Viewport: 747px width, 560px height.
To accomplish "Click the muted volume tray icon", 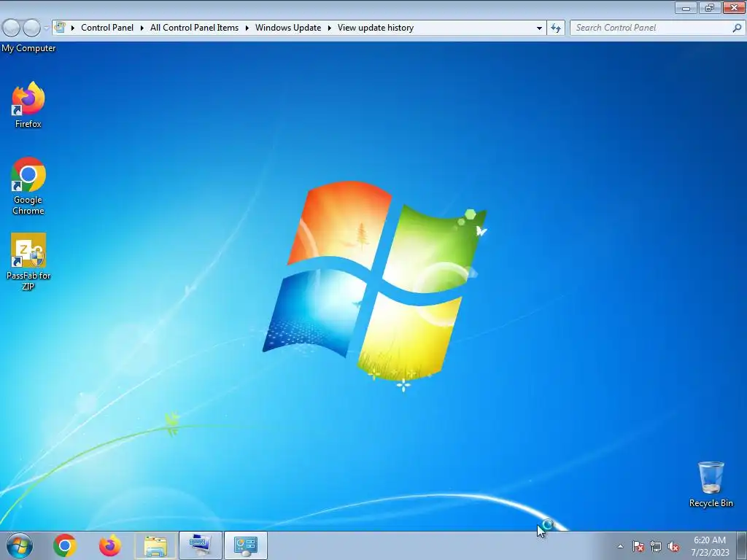I will pos(673,546).
